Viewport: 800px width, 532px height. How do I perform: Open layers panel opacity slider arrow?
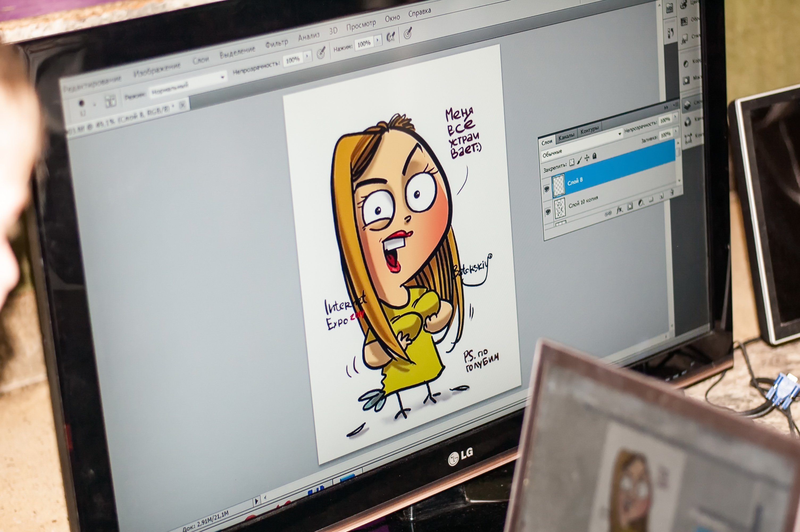[x=676, y=117]
